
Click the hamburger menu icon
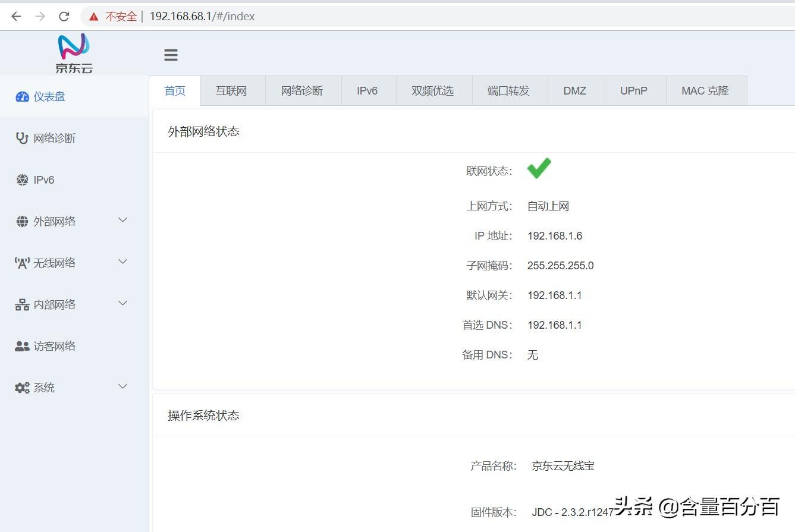(x=171, y=55)
